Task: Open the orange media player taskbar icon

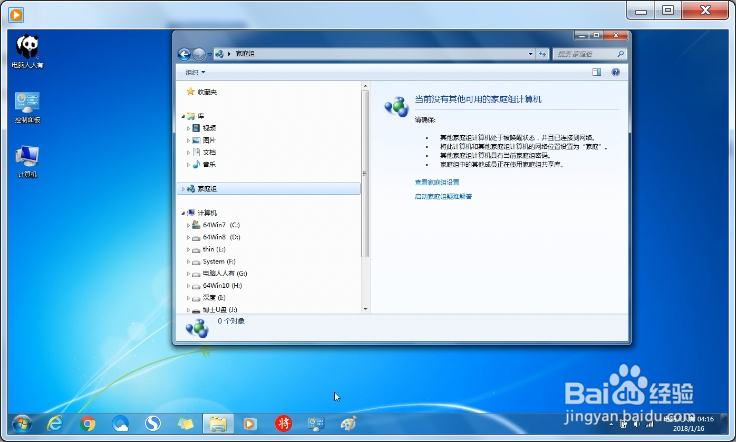Action: point(250,424)
